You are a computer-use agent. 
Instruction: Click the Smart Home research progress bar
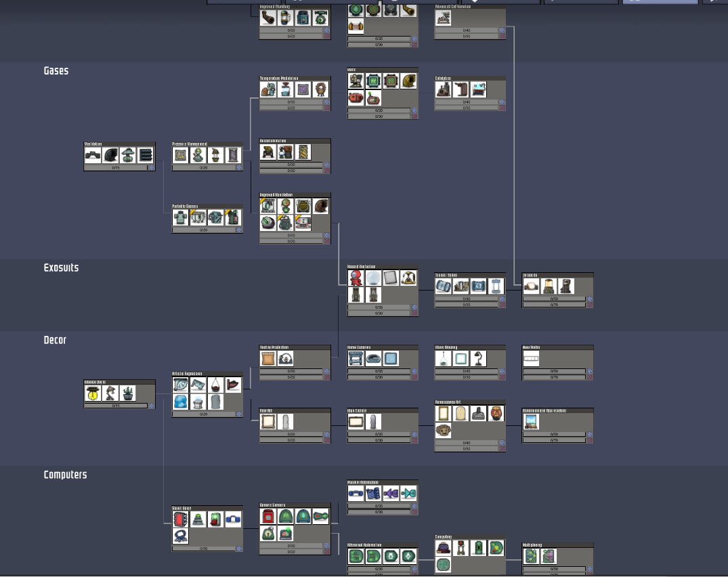(203, 549)
